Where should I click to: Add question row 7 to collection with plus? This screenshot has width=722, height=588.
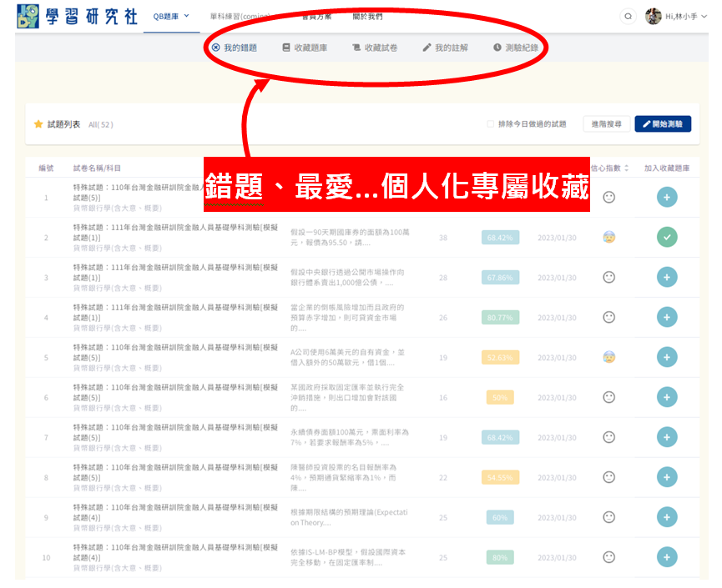(x=666, y=437)
